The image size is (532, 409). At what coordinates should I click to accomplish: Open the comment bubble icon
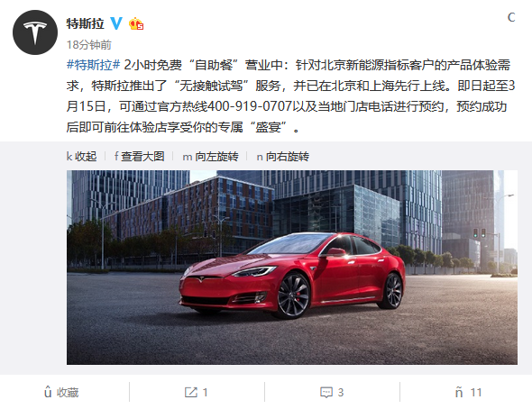(x=326, y=393)
